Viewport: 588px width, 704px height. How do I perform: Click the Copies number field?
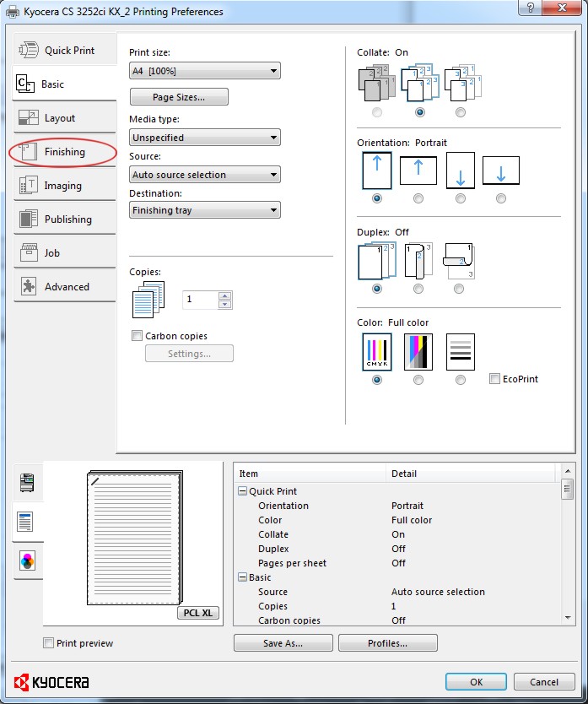pyautogui.click(x=200, y=300)
